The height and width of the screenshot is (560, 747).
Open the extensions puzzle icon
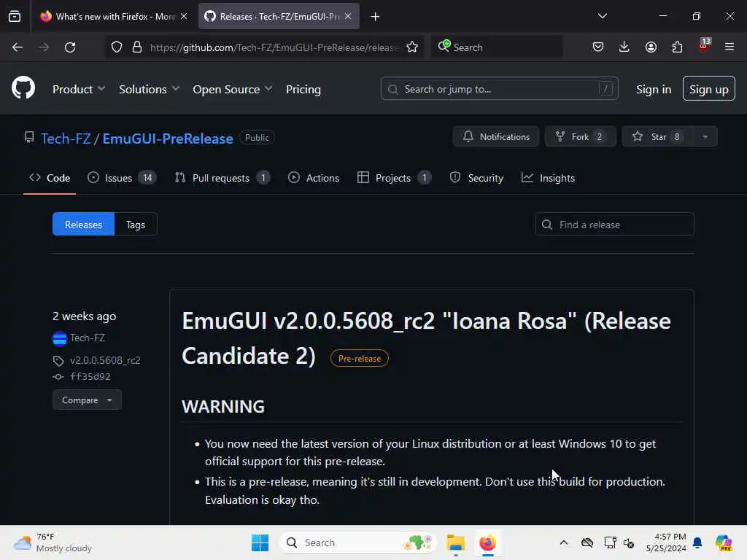tap(677, 47)
